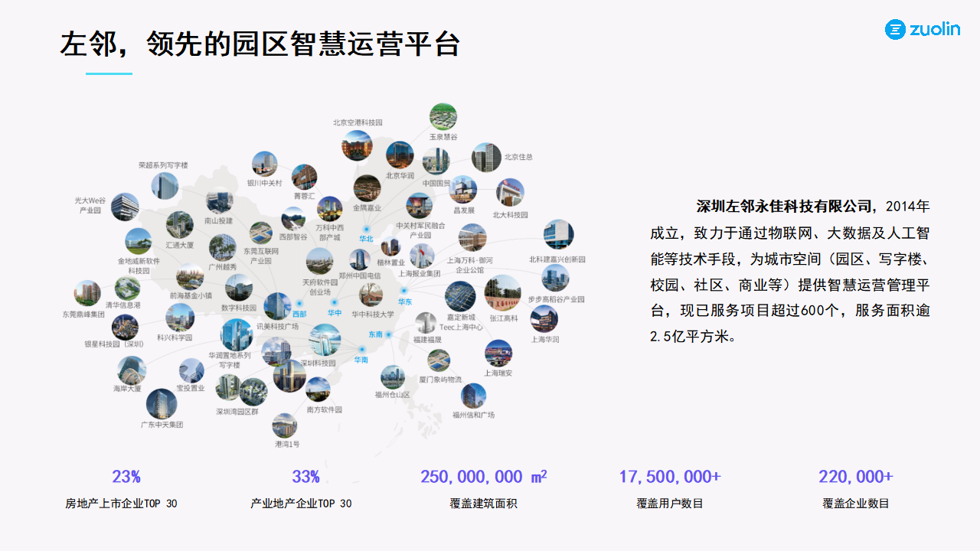Image resolution: width=980 pixels, height=551 pixels.
Task: Open the 西部智谷 project photo
Action: pyautogui.click(x=293, y=219)
